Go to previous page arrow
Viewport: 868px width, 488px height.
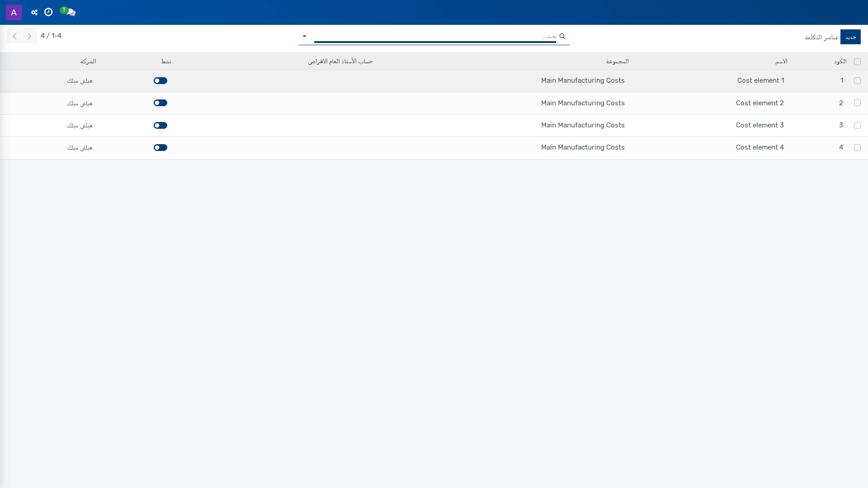click(x=14, y=36)
